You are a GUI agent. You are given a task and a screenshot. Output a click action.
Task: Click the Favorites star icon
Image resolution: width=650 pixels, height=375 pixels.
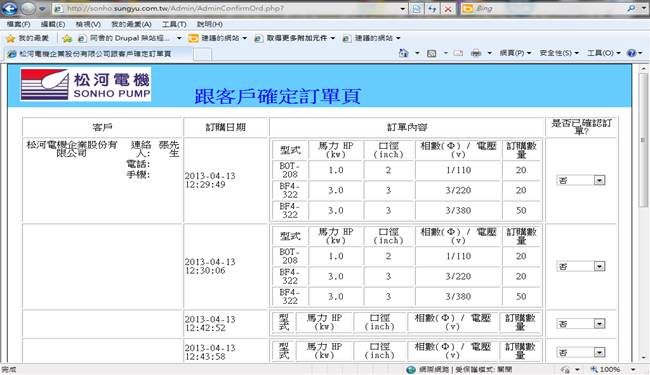click(11, 38)
